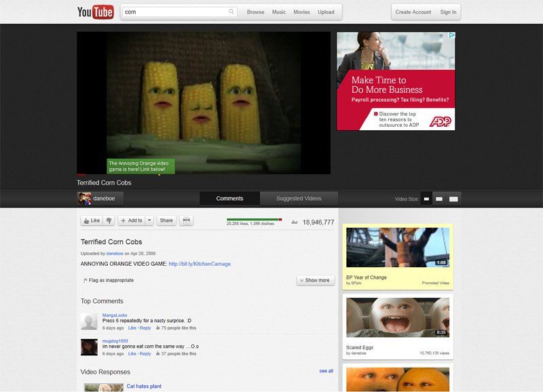Open the Cat hates plant video response

click(x=144, y=386)
